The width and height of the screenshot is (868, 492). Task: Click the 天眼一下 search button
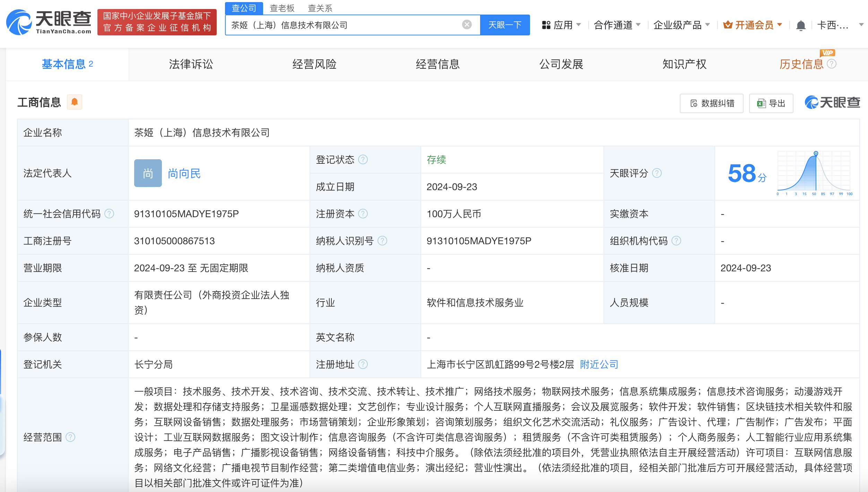(x=505, y=25)
